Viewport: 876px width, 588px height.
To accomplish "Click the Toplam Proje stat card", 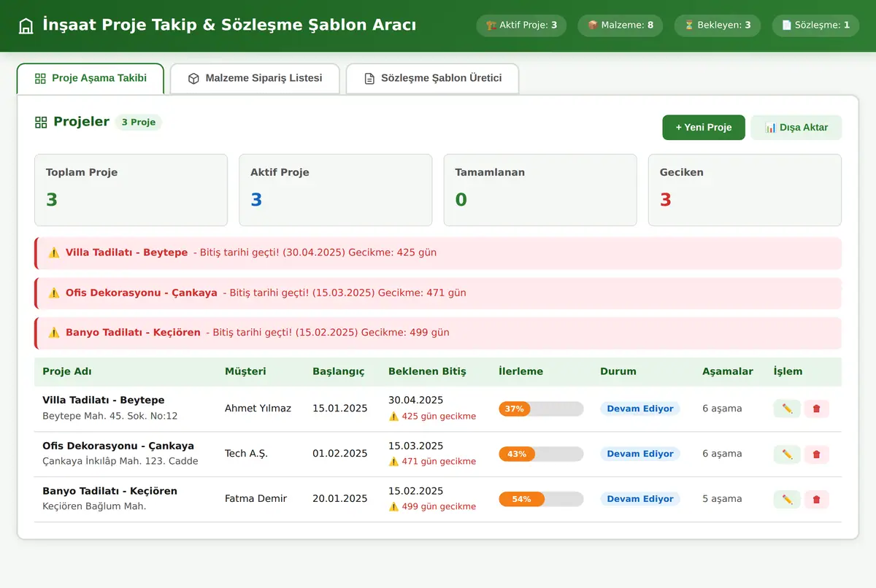I will pyautogui.click(x=131, y=190).
